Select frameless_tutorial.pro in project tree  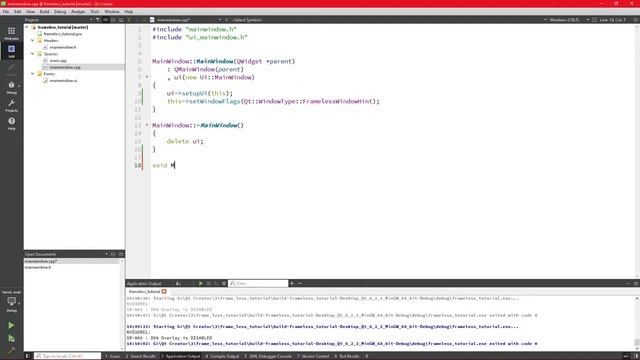click(63, 34)
